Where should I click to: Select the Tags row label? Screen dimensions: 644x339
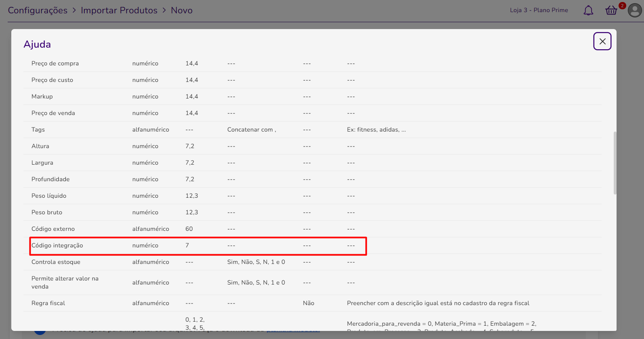click(x=38, y=130)
